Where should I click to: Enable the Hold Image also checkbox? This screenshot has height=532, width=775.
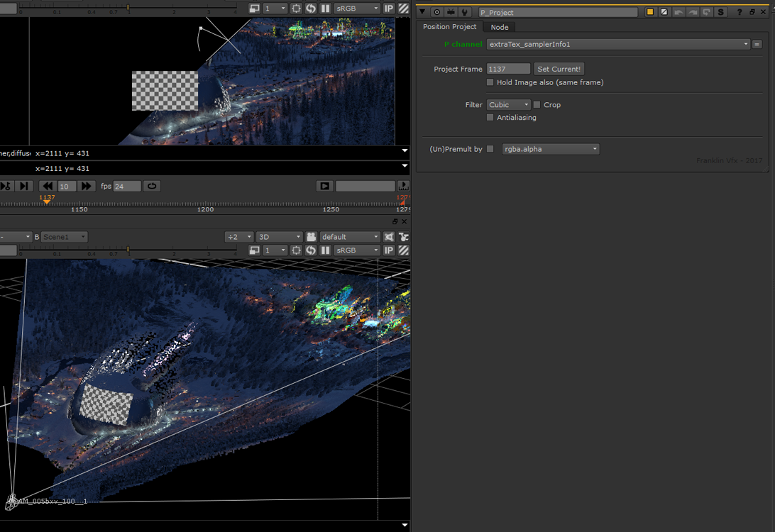click(490, 82)
